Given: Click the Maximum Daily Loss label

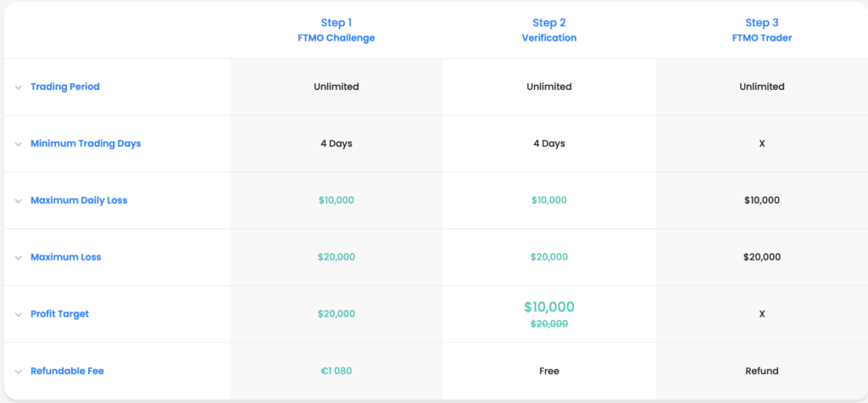Looking at the screenshot, I should click(x=79, y=200).
